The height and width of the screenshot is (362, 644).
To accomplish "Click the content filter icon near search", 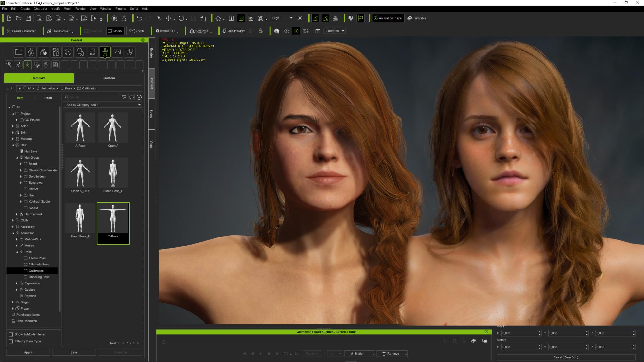I will [x=124, y=97].
